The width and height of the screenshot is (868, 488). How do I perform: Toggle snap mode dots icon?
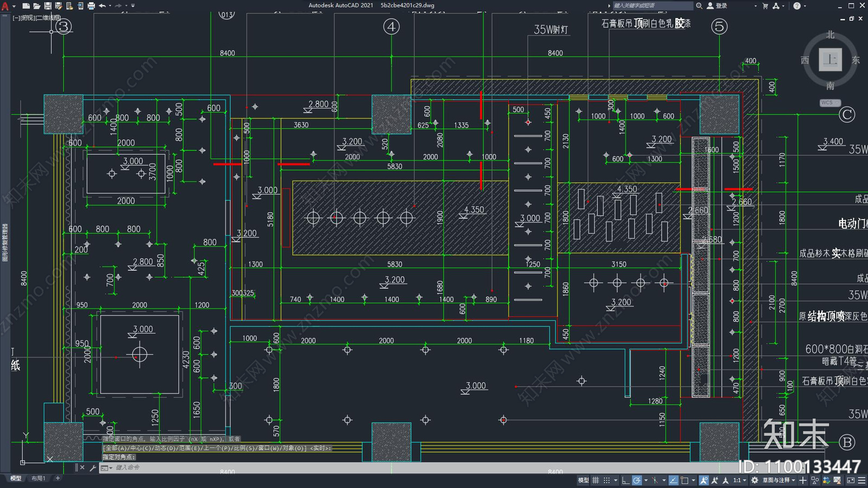point(607,480)
